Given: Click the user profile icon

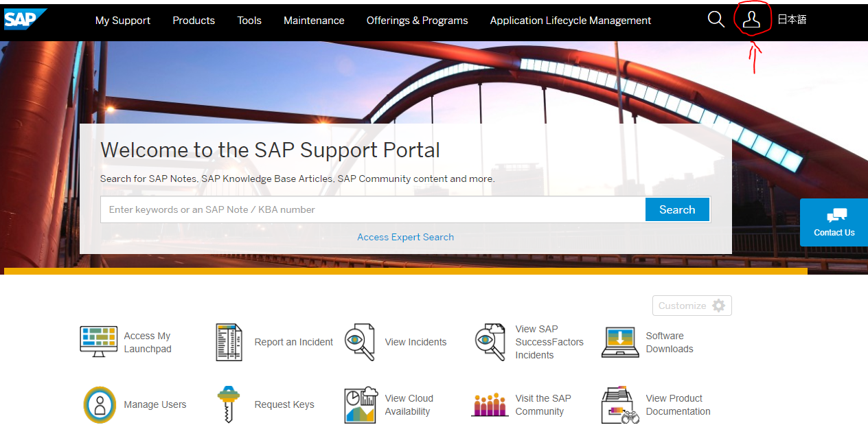Looking at the screenshot, I should click(752, 20).
